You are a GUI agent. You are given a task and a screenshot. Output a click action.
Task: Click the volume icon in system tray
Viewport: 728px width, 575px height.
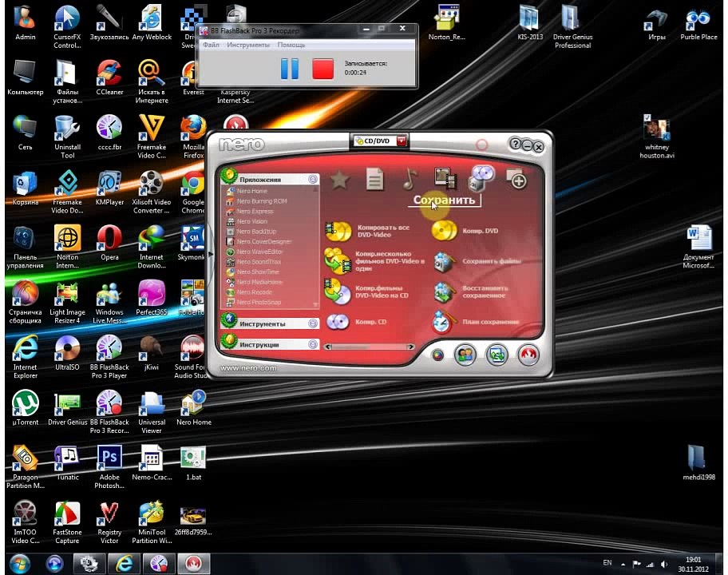pos(664,565)
